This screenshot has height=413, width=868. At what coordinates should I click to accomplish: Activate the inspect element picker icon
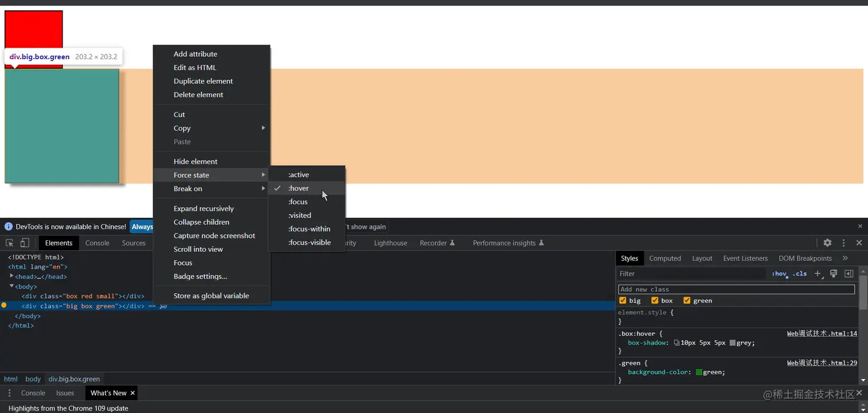tap(10, 243)
